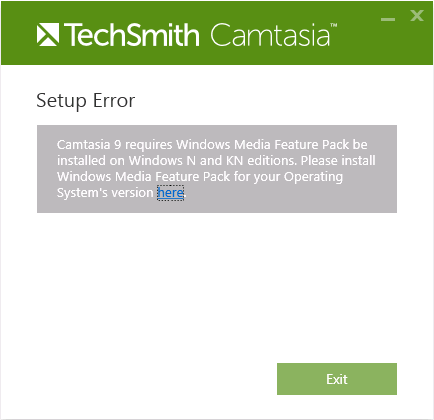The width and height of the screenshot is (434, 420).
Task: Click the TechSmith square logo icon
Action: tap(48, 35)
